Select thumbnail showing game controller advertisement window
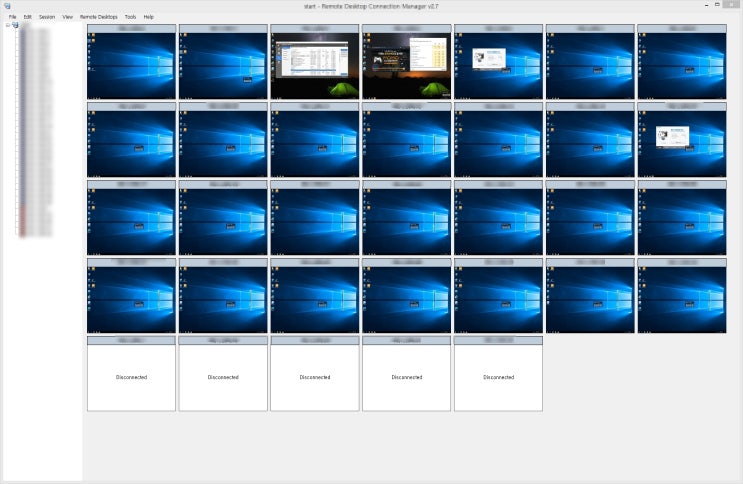 [407, 62]
